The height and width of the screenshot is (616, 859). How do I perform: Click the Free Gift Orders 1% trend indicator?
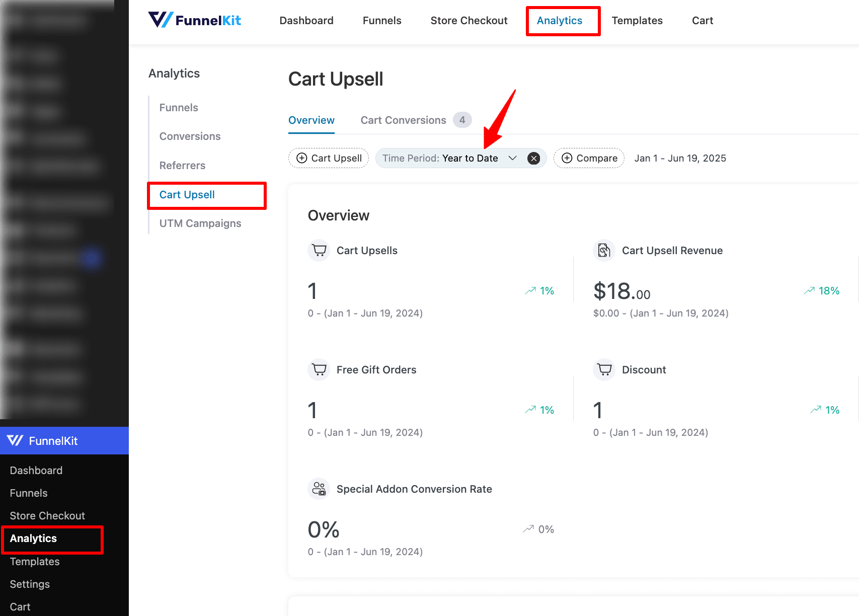tap(539, 410)
